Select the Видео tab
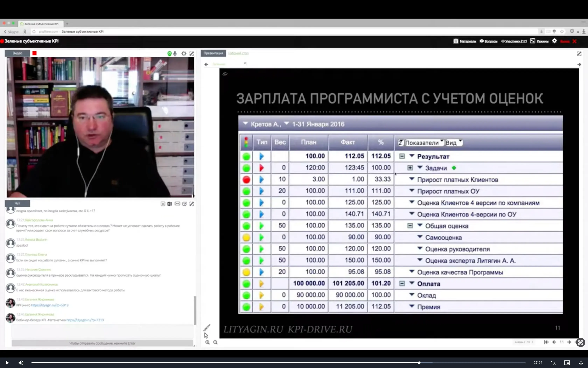Image resolution: width=588 pixels, height=368 pixels. tap(17, 53)
